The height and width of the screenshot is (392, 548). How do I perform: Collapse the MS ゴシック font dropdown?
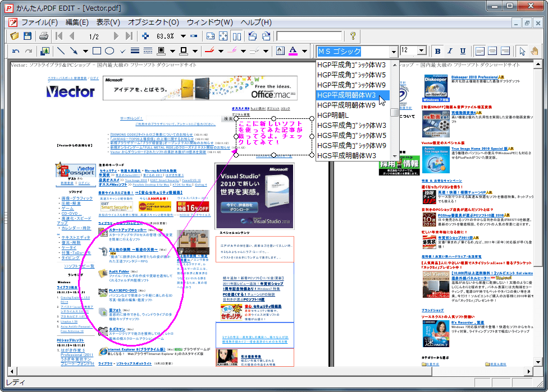pyautogui.click(x=394, y=52)
